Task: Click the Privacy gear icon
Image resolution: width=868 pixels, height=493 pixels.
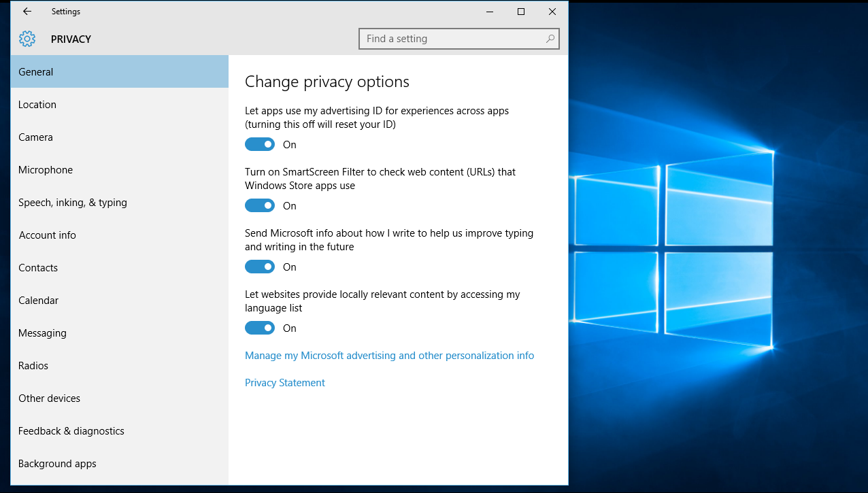Action: tap(27, 39)
